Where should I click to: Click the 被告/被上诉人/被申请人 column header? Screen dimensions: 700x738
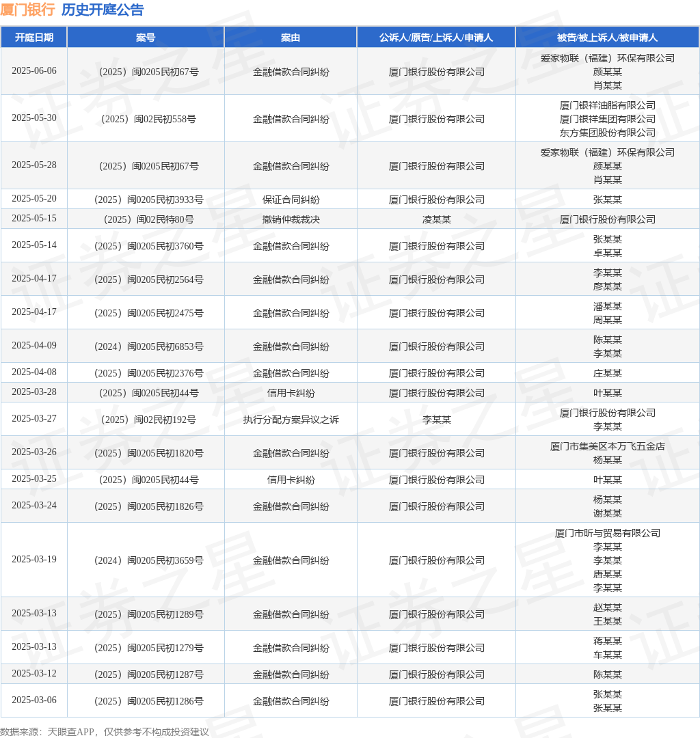coord(607,37)
